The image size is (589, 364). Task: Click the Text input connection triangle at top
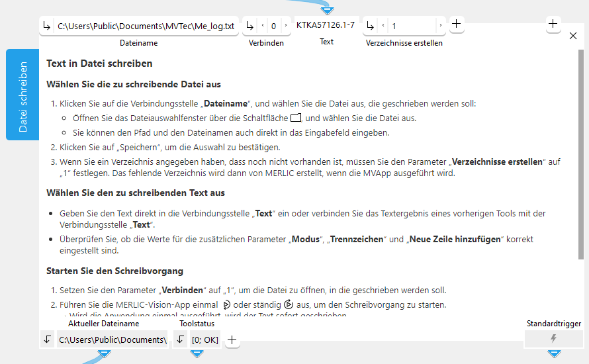(x=328, y=11)
